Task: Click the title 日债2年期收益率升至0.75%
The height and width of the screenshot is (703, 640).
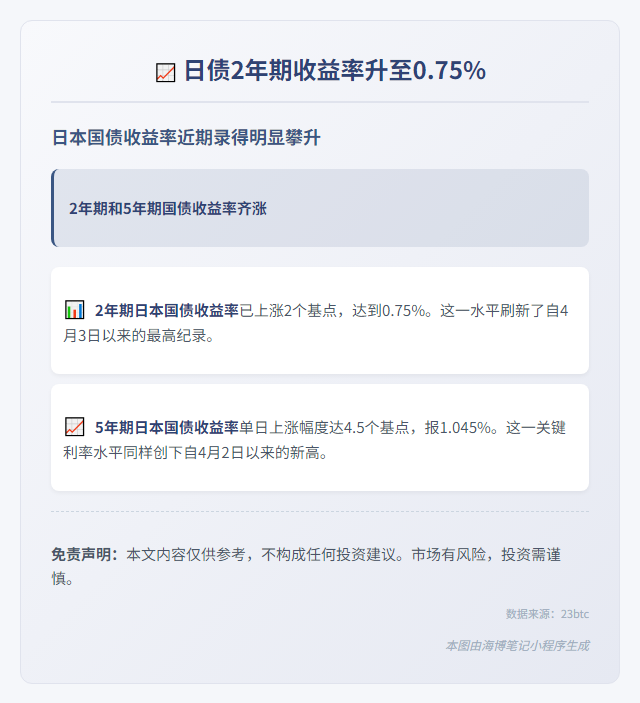Action: point(335,71)
